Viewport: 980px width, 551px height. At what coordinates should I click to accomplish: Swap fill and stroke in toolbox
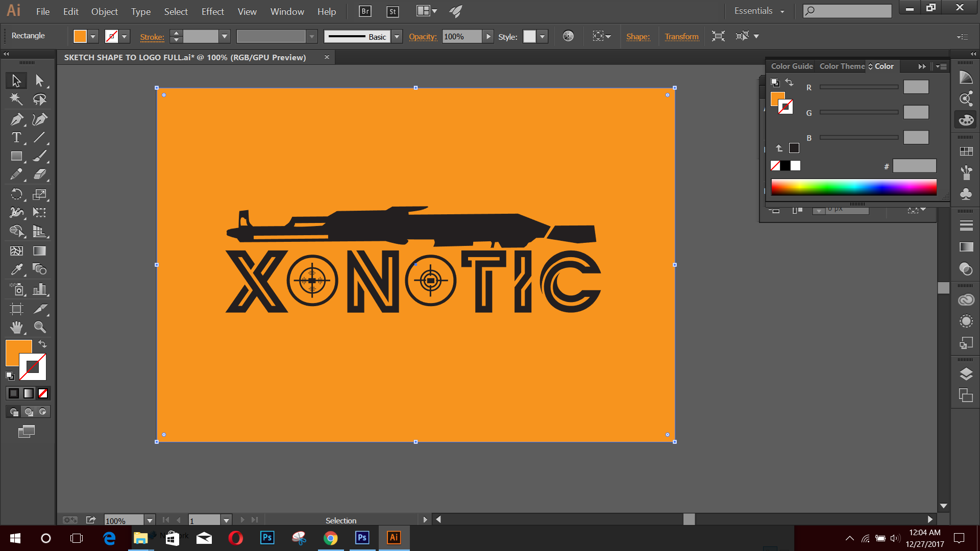click(x=43, y=344)
